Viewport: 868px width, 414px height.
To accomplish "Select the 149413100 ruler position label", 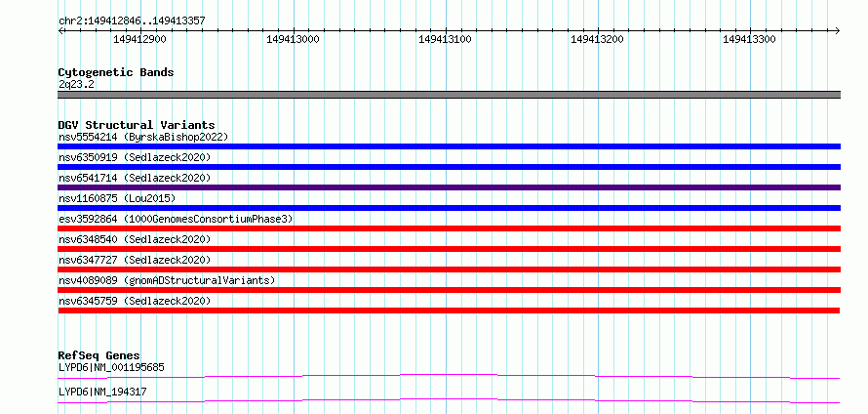I will (x=445, y=39).
